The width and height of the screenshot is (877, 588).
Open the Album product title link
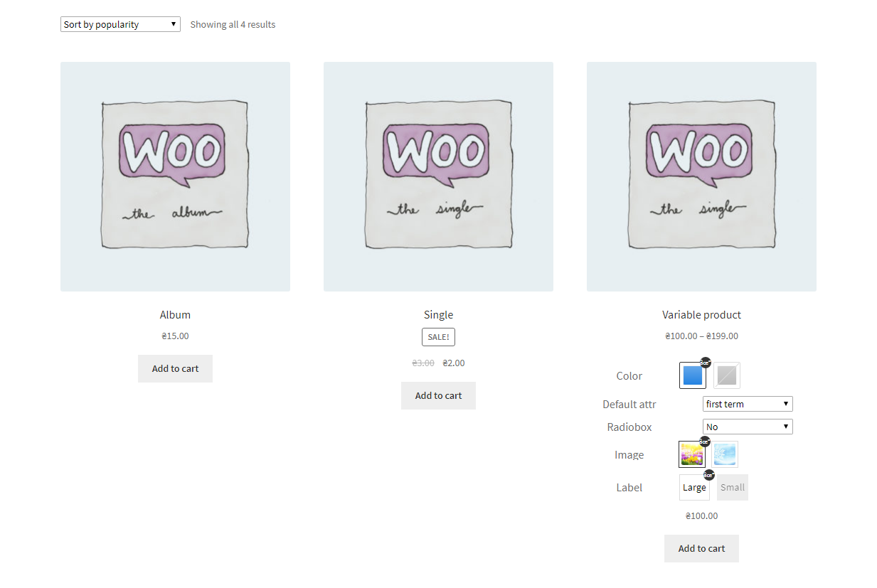(175, 315)
